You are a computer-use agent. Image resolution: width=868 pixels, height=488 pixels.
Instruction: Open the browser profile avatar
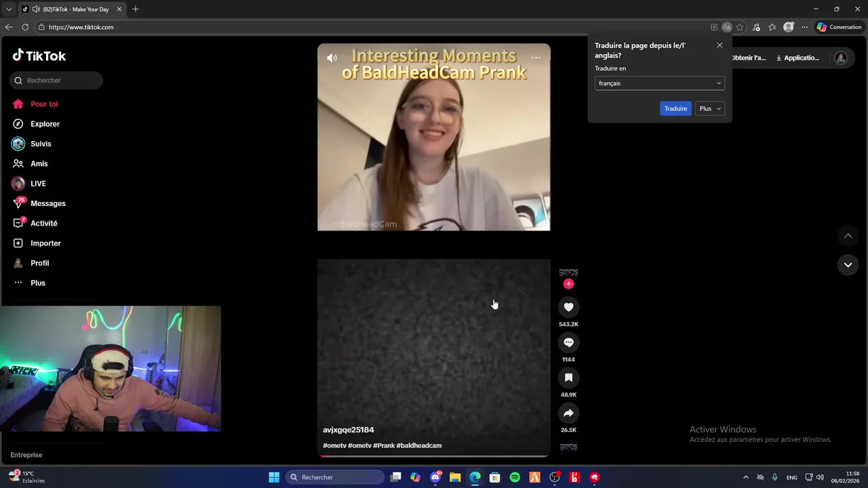788,27
